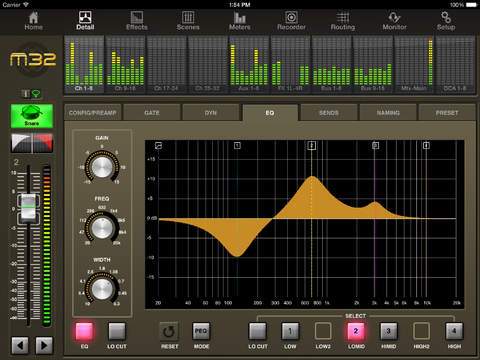Tap the EQ band 3 handle marker

[x=375, y=145]
